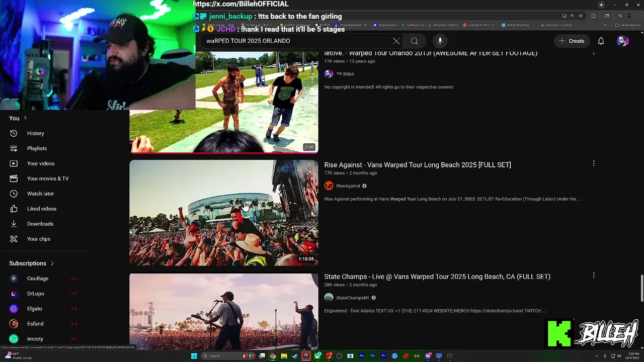The width and height of the screenshot is (644, 362).
Task: Open the three-dot menu for the State Champs video
Action: click(594, 276)
